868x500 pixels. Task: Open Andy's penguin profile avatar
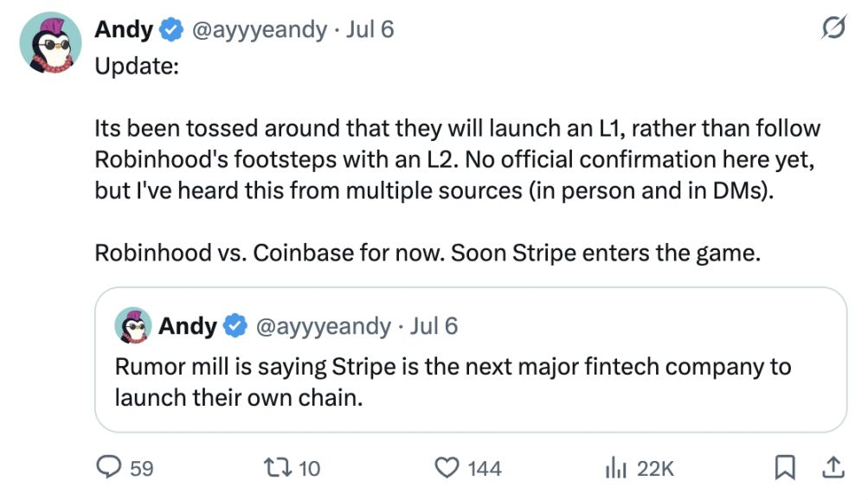click(x=50, y=42)
